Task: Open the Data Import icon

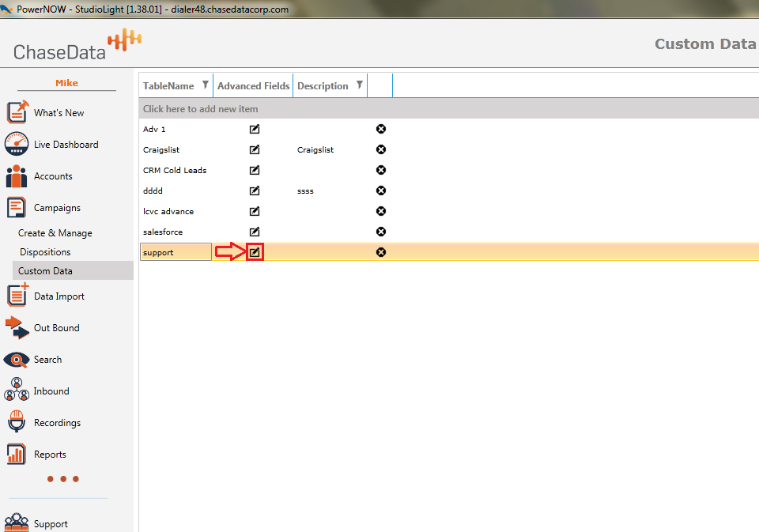Action: click(17, 296)
